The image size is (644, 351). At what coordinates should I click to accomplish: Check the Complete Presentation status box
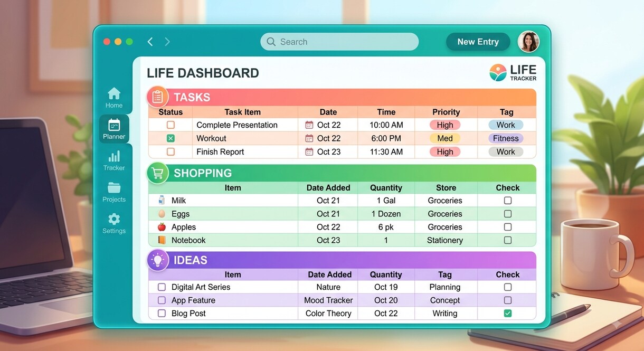171,125
